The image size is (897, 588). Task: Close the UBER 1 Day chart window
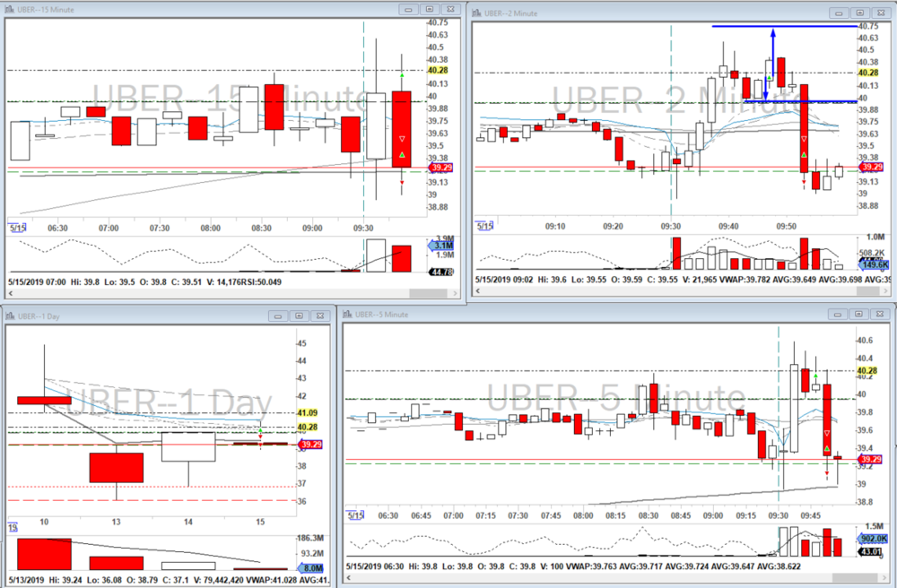[320, 315]
